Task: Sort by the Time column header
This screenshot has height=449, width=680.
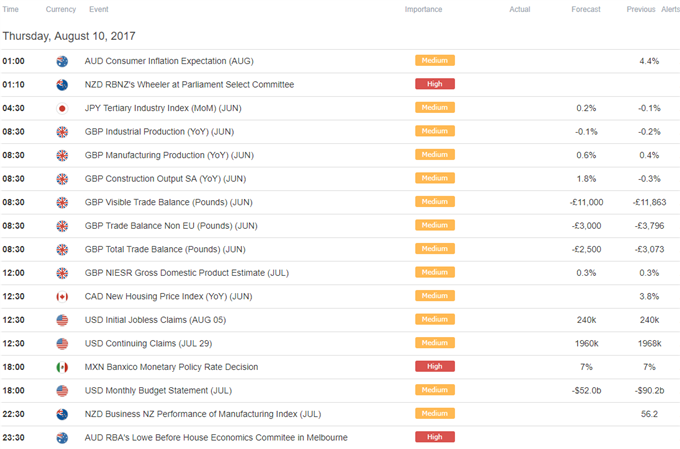Action: (10, 9)
